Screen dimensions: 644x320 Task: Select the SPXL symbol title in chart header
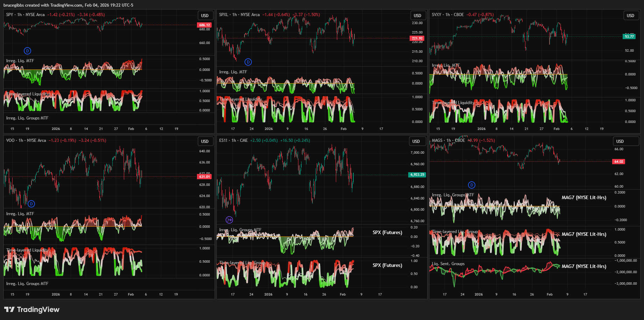(x=224, y=15)
